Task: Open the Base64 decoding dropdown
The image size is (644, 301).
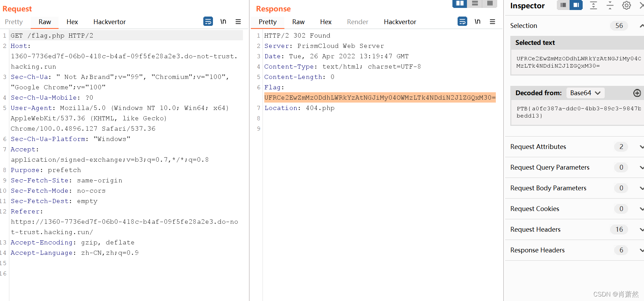Action: [585, 93]
